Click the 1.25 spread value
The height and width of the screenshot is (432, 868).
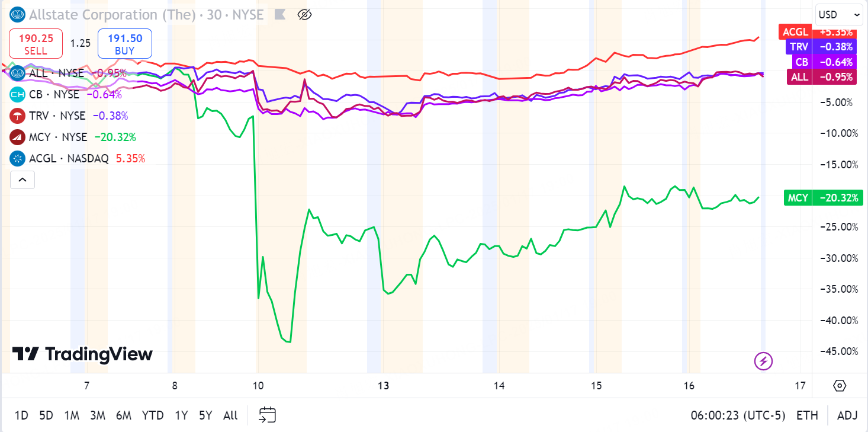(80, 43)
